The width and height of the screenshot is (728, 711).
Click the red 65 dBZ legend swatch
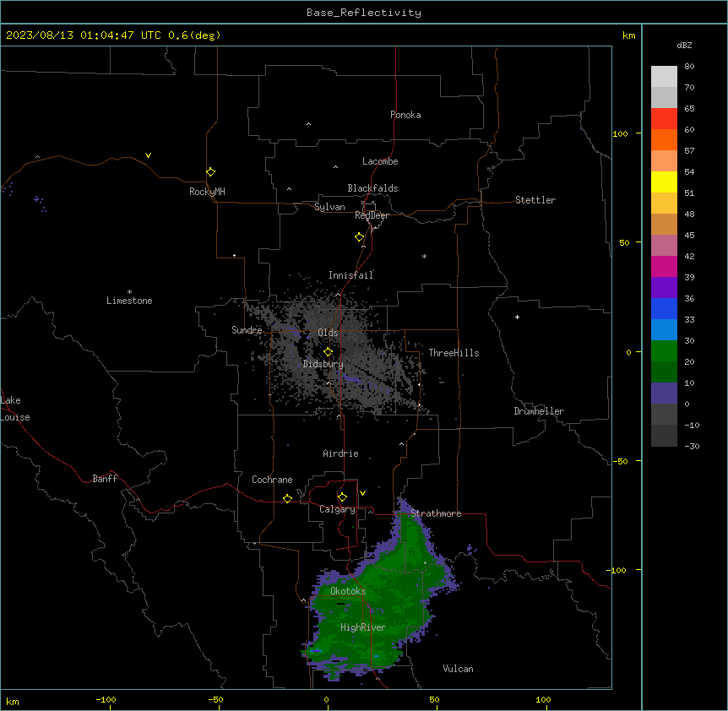[664, 118]
